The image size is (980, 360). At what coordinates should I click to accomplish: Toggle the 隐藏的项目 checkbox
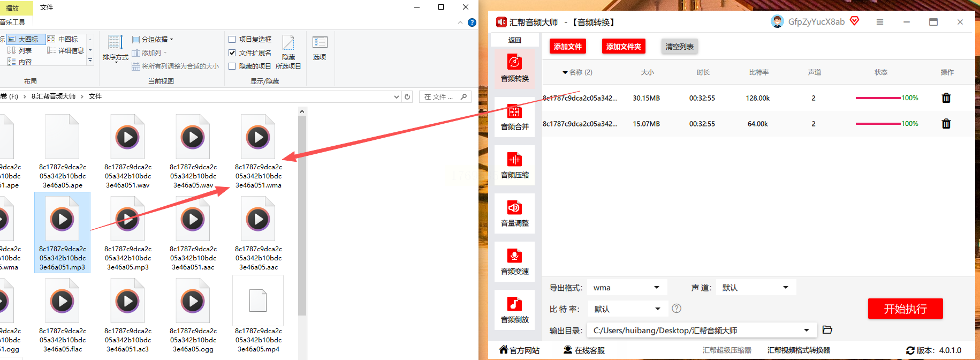click(232, 66)
